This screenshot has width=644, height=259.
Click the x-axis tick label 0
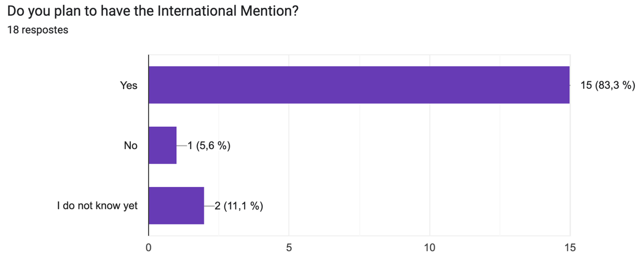click(x=149, y=248)
